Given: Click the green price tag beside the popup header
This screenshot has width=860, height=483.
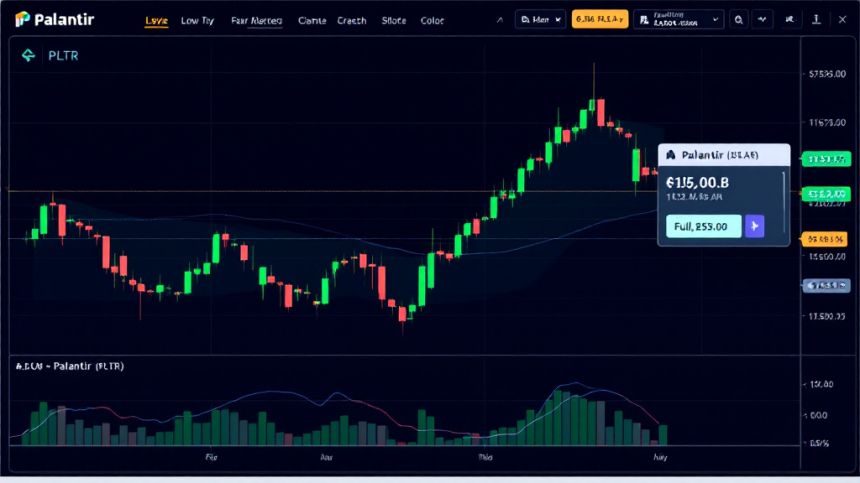Looking at the screenshot, I should [826, 160].
